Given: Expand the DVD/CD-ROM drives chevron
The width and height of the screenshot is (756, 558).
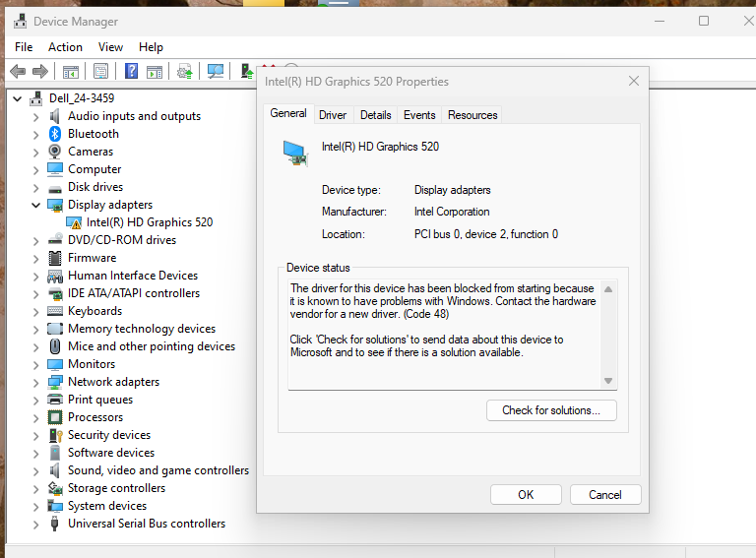Looking at the screenshot, I should pyautogui.click(x=35, y=241).
